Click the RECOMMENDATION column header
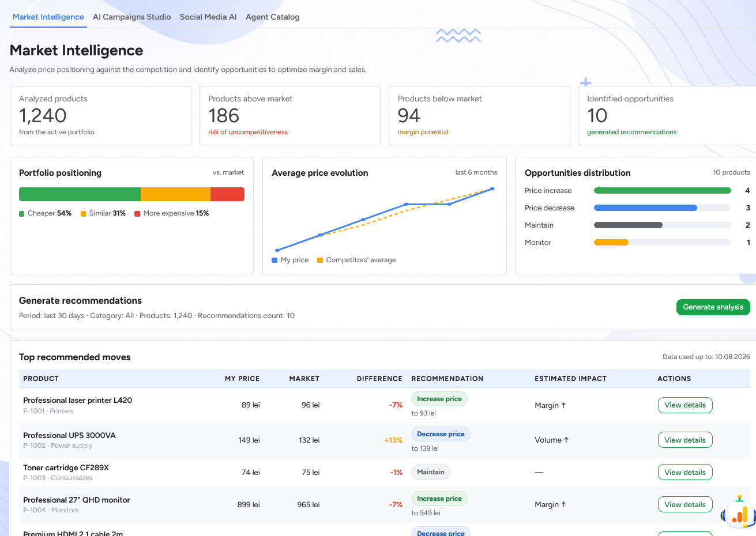This screenshot has height=536, width=756. click(x=447, y=379)
